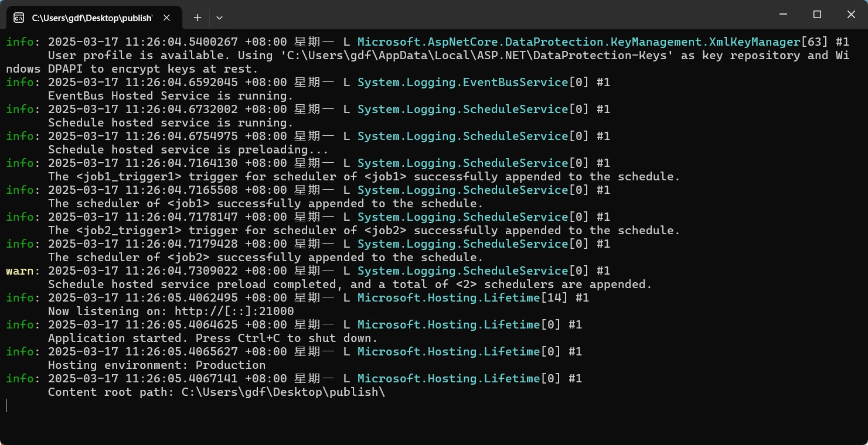
Task: Select the C:\Users\gdf\Desktop\publish tab title
Action: pos(91,18)
